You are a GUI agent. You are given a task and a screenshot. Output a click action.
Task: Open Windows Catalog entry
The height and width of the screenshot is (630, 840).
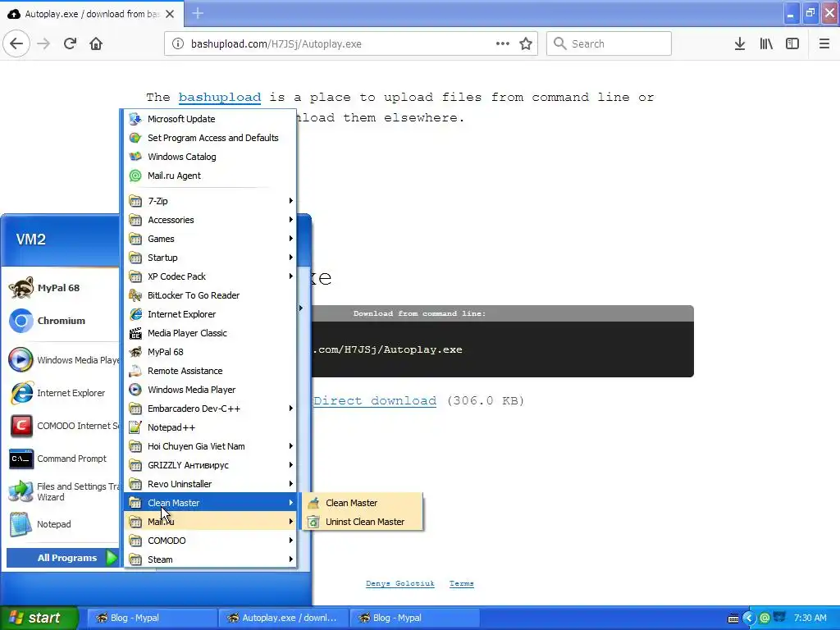tap(210, 157)
